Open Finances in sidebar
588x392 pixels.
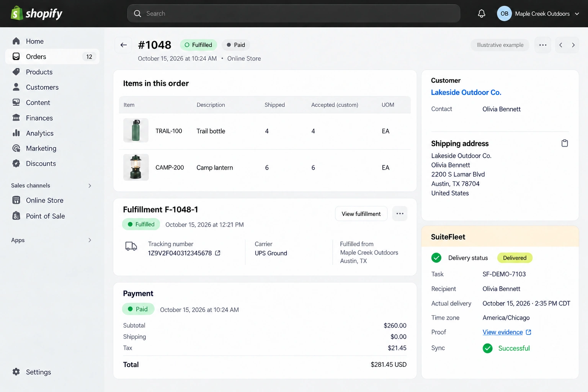coord(52,118)
